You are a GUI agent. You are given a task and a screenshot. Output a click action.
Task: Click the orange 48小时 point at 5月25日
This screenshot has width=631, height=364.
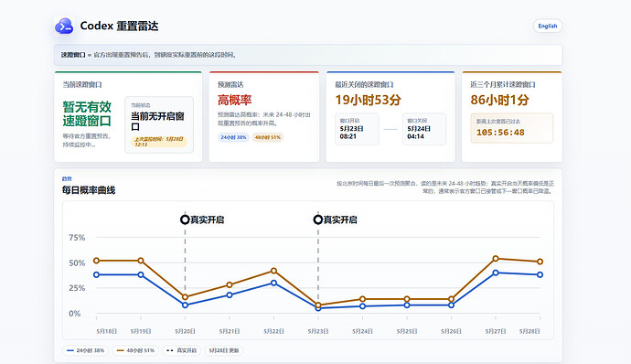pyautogui.click(x=407, y=299)
